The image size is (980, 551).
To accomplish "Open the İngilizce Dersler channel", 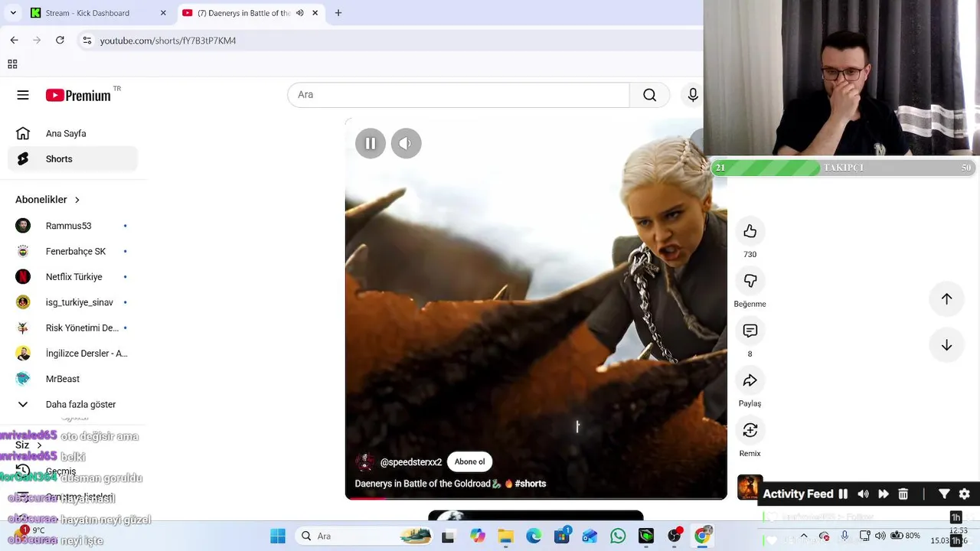I will pyautogui.click(x=73, y=354).
